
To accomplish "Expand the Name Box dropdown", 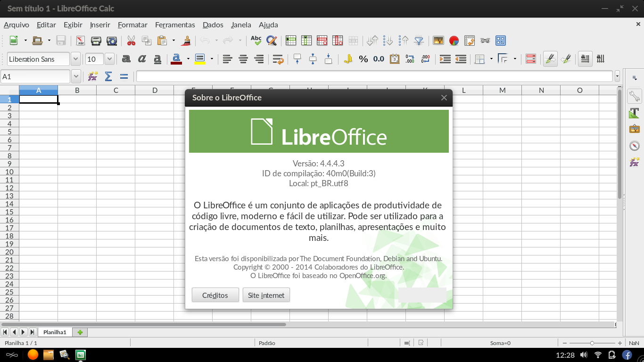I will (x=76, y=76).
